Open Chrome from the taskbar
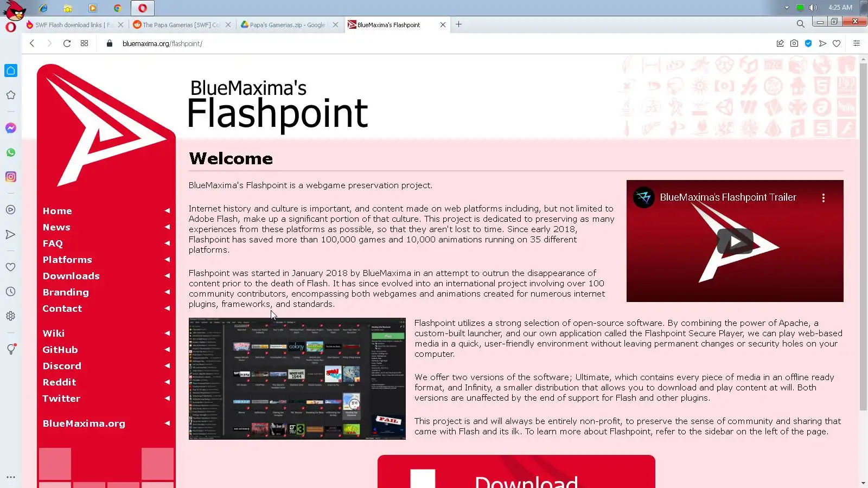This screenshot has width=868, height=488. 117,8
